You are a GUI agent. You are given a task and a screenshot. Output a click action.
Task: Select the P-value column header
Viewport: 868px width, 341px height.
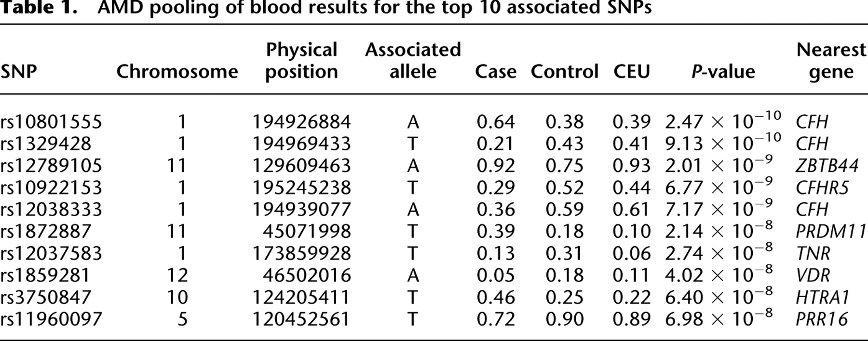coord(723,72)
